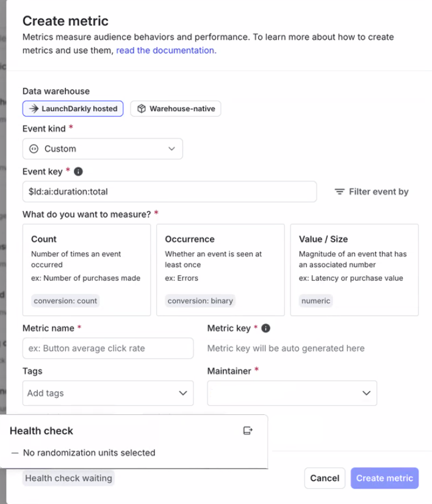Click the Health check waiting status chip
The image size is (432, 504).
(68, 478)
